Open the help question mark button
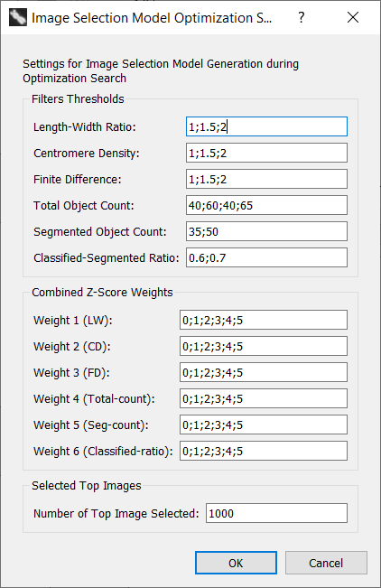The height and width of the screenshot is (588, 381). click(x=302, y=17)
